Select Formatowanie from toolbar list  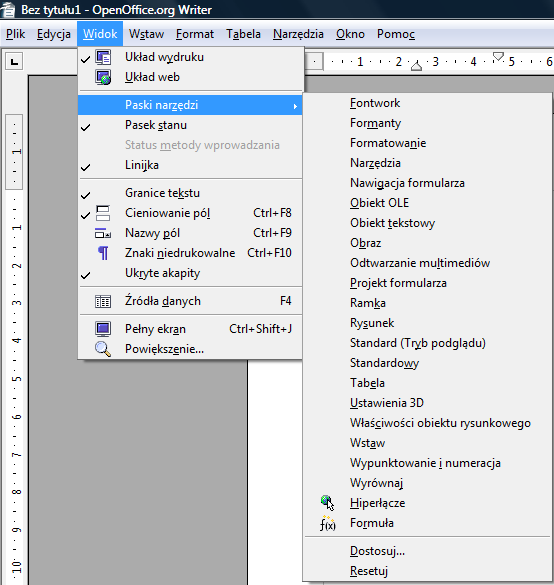(x=388, y=143)
